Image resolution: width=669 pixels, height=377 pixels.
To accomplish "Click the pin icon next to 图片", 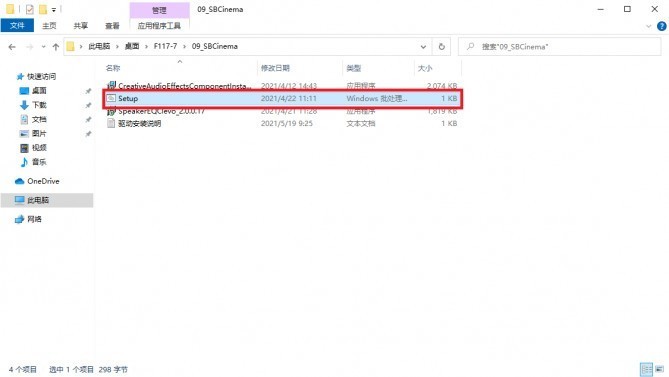I will pyautogui.click(x=88, y=133).
